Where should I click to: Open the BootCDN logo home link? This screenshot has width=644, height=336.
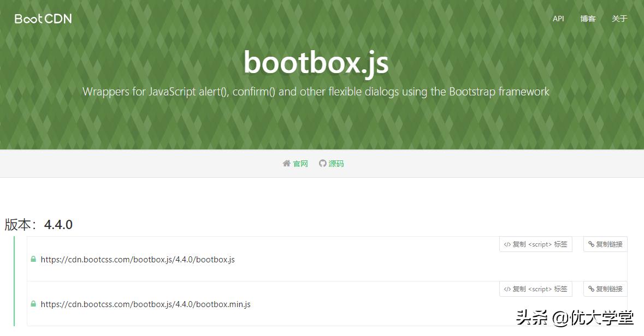coord(43,19)
